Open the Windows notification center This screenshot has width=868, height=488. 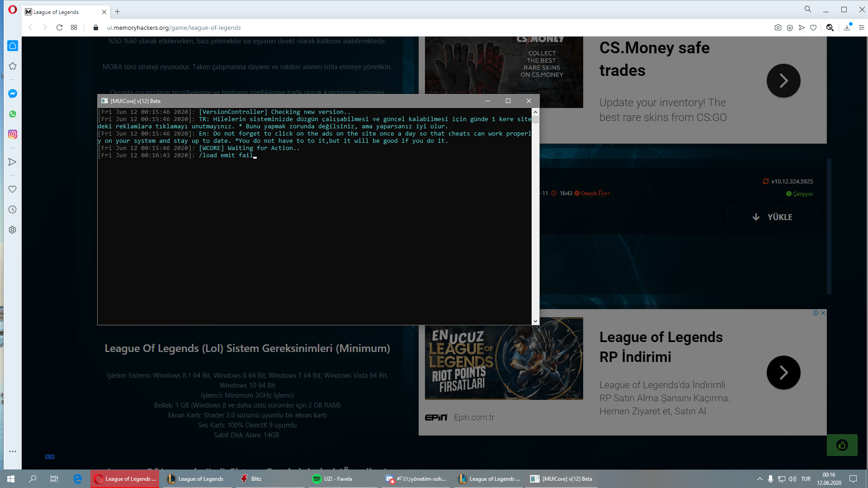coord(854,479)
